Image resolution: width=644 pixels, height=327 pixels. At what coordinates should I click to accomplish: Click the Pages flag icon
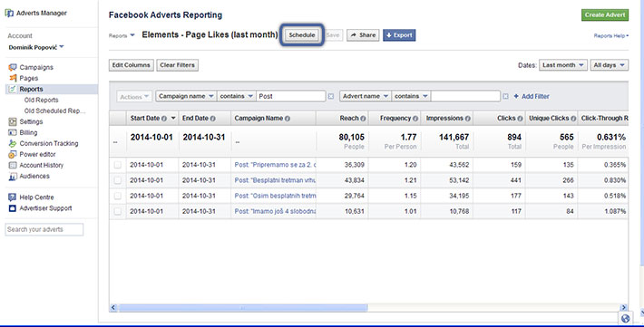pyautogui.click(x=13, y=78)
